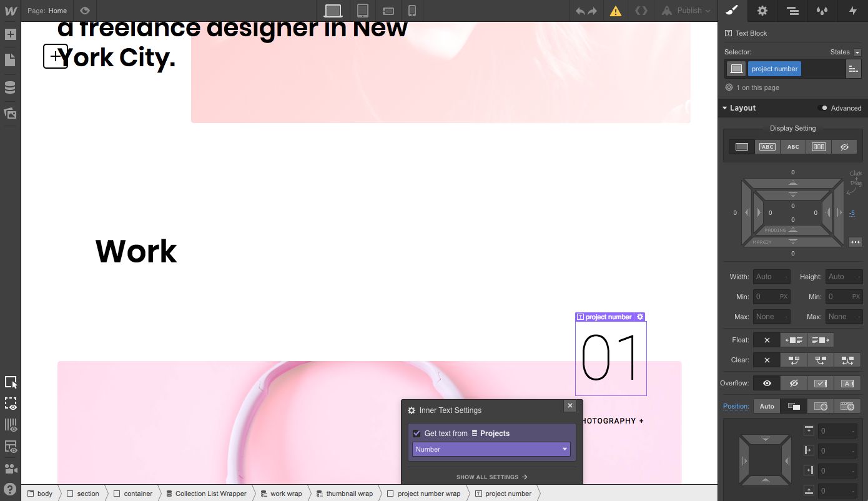
Task: Set position to Auto
Action: [x=767, y=406]
